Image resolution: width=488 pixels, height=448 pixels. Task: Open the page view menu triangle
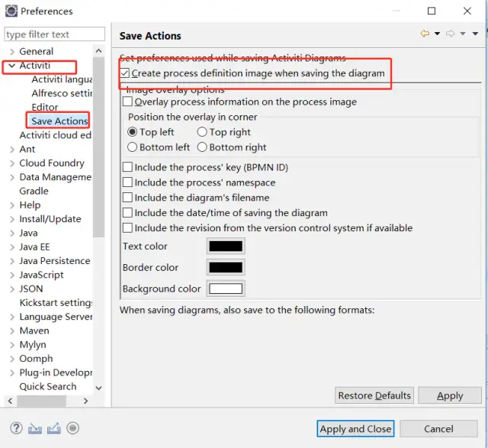475,34
